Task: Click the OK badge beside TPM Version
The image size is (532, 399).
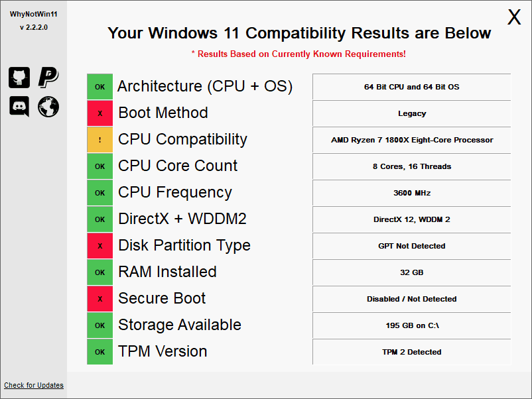Action: point(100,351)
